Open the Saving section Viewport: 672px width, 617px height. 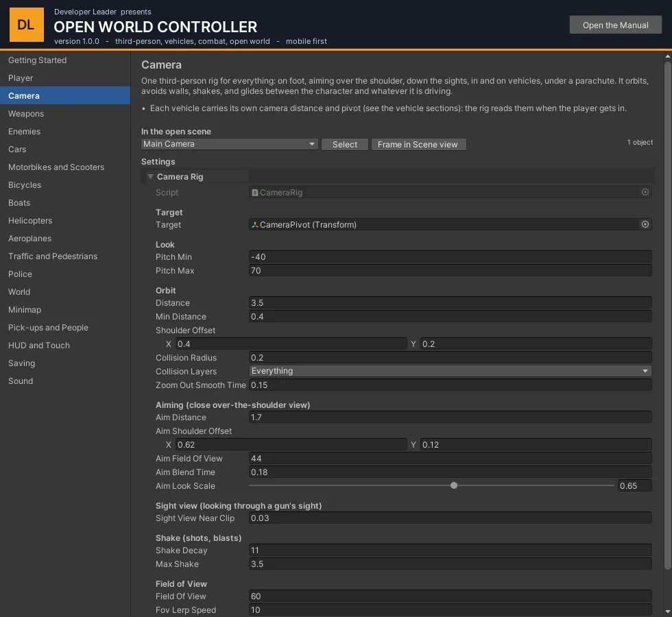pyautogui.click(x=65, y=363)
